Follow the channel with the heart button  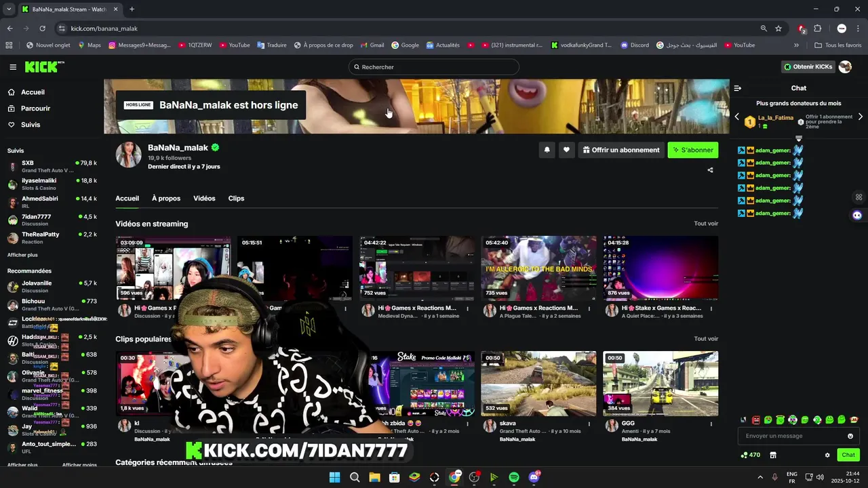coord(566,150)
